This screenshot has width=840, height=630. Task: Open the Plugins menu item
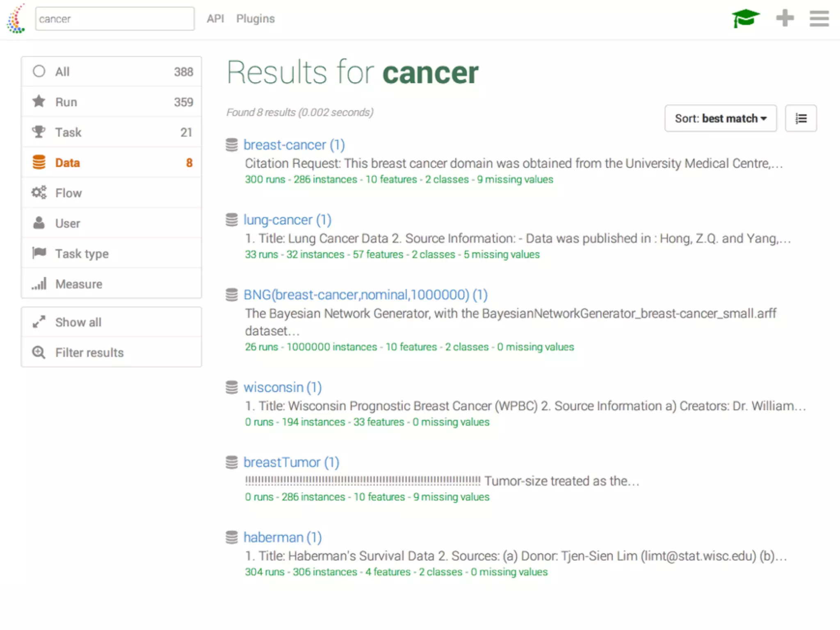click(255, 19)
